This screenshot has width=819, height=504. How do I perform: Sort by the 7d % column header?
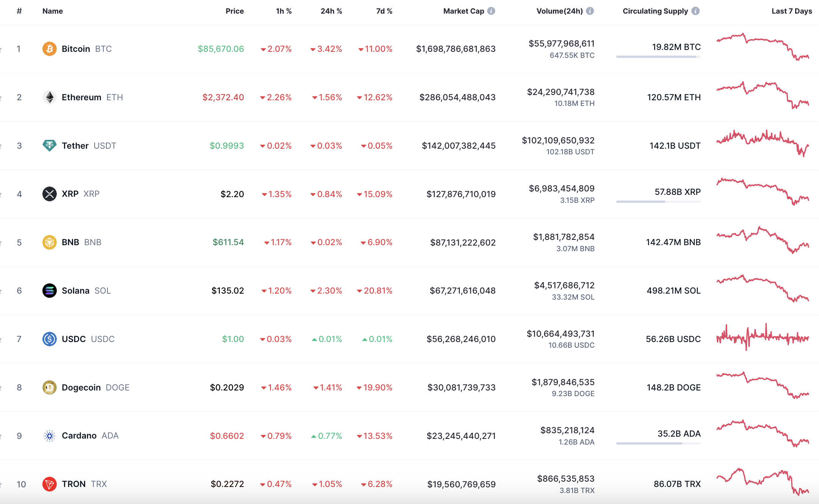click(x=384, y=11)
